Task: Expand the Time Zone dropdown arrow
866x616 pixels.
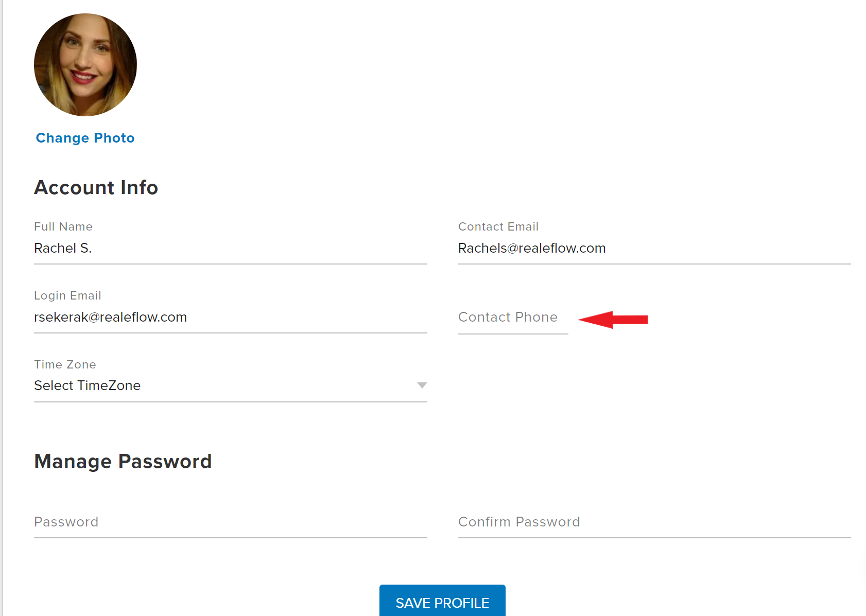Action: [x=422, y=385]
